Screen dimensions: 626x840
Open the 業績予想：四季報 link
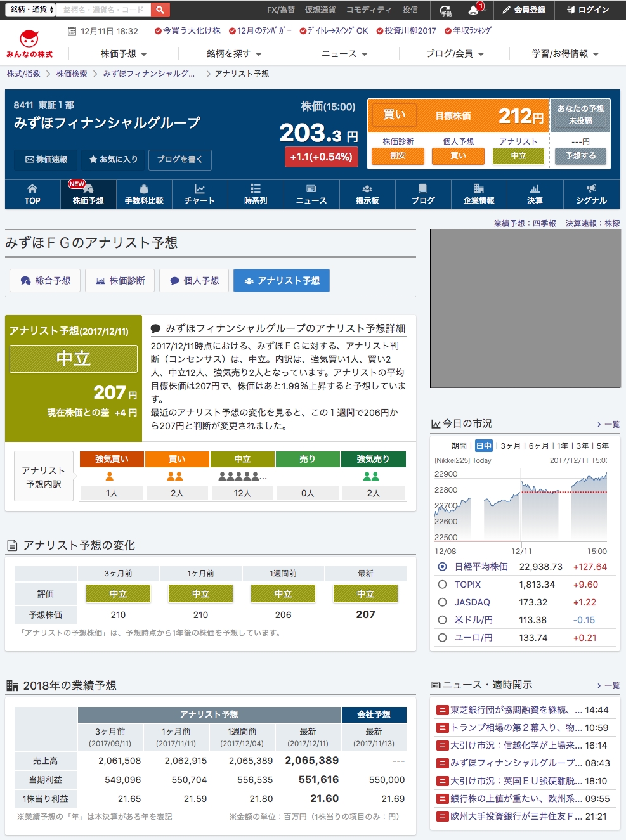coord(525,223)
